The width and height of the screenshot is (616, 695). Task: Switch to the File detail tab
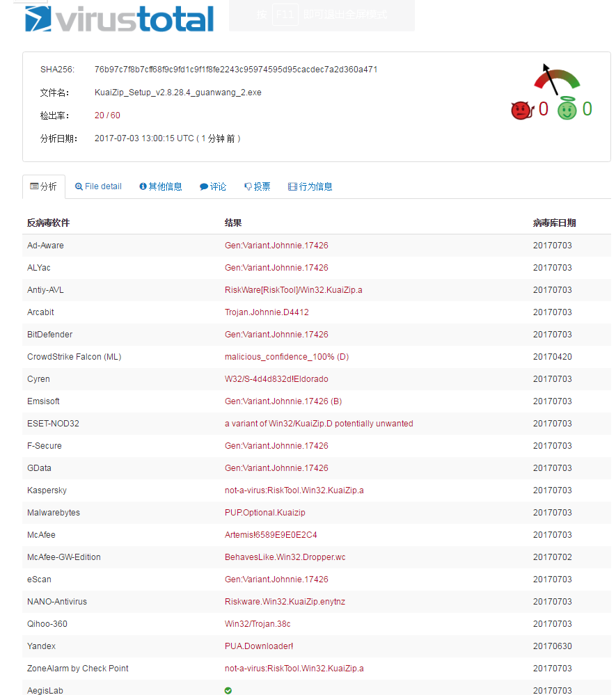(x=98, y=186)
